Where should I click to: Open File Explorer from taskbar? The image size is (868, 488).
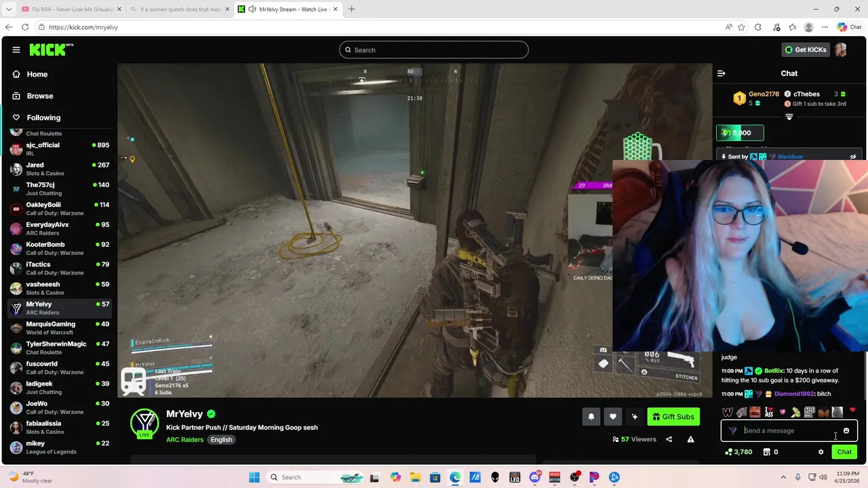tap(415, 477)
